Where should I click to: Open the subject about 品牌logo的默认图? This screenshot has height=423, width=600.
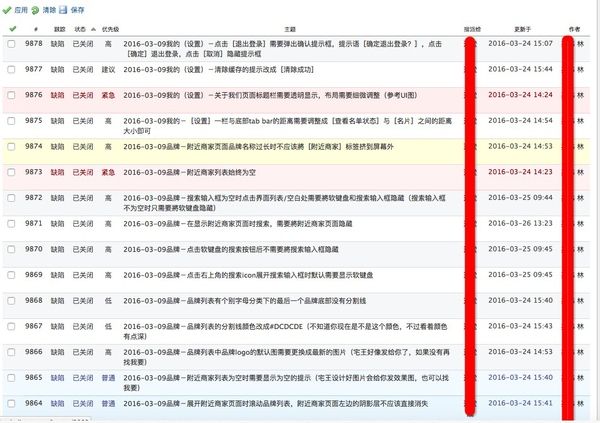pyautogui.click(x=286, y=357)
